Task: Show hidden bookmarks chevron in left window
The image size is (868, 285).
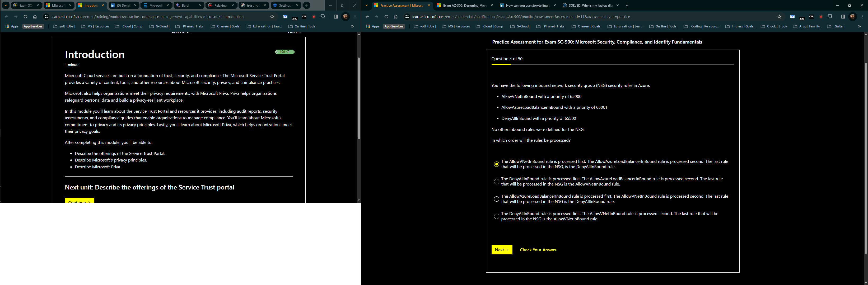Action: click(352, 26)
